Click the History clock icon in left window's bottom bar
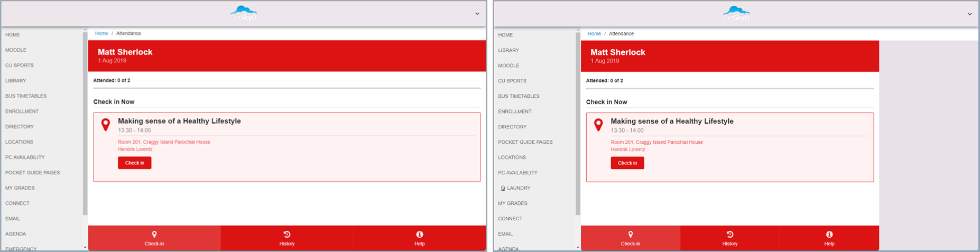This screenshot has width=980, height=252. click(287, 234)
